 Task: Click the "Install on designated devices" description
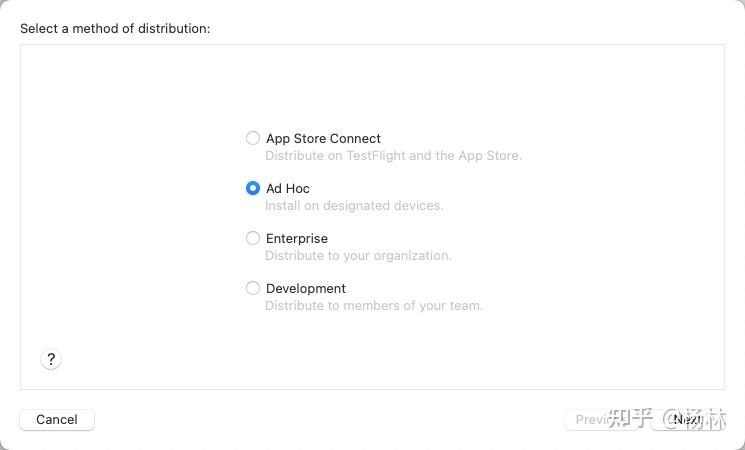tap(354, 206)
